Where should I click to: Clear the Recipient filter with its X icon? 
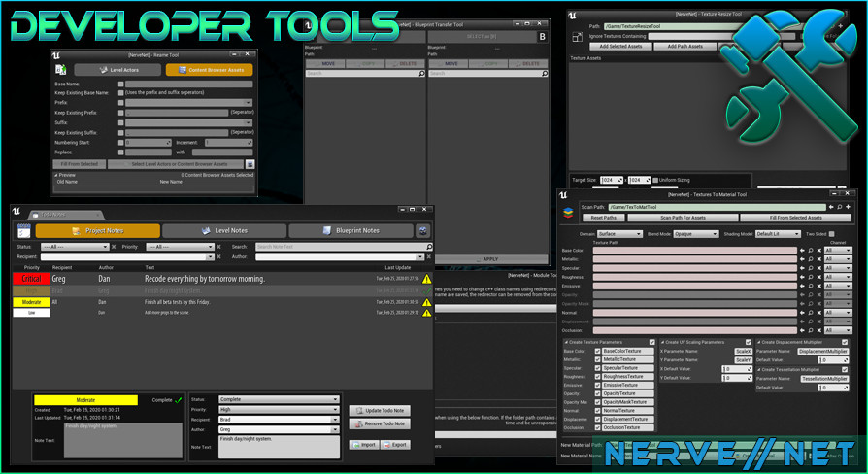(218, 257)
